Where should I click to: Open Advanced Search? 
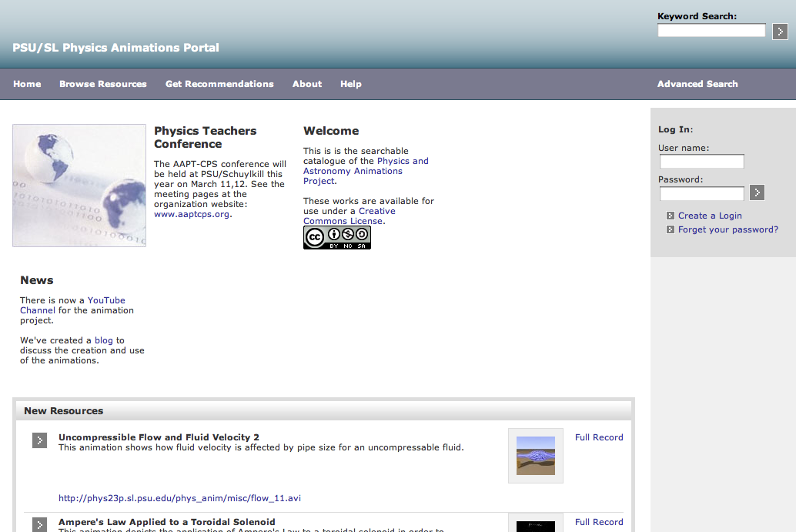coord(697,84)
